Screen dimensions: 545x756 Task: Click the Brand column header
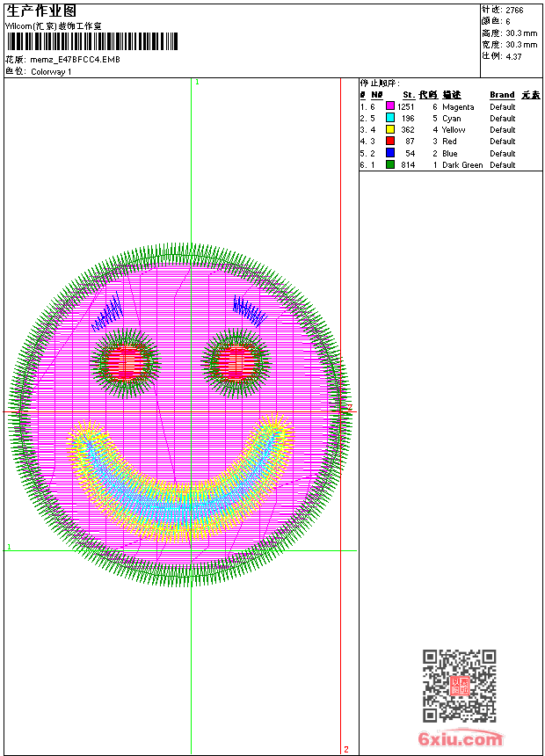click(502, 95)
